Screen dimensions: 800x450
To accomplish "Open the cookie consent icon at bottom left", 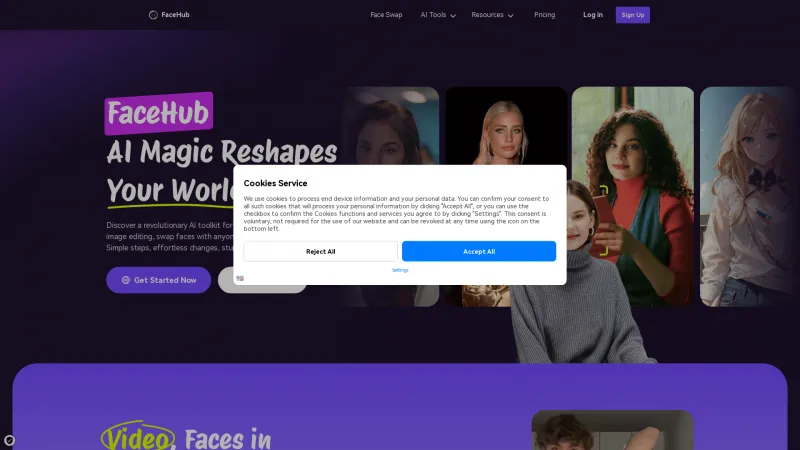I will tap(9, 440).
